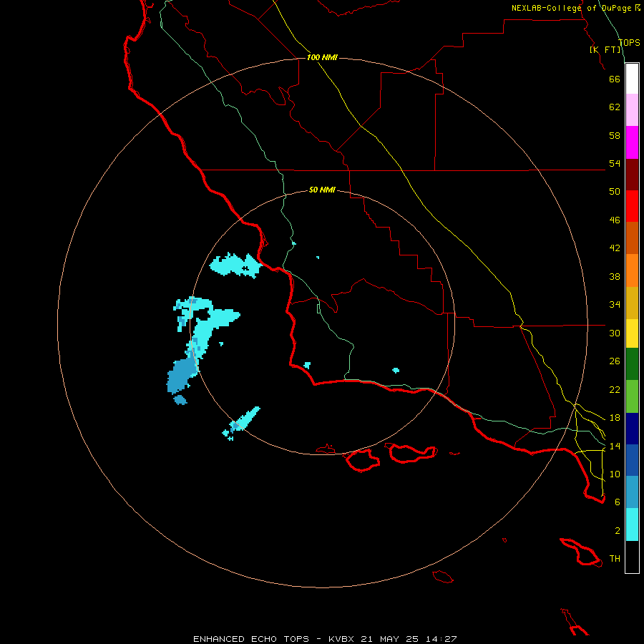Image resolution: width=644 pixels, height=644 pixels.
Task: Click the 54 legend value
Action: click(615, 163)
